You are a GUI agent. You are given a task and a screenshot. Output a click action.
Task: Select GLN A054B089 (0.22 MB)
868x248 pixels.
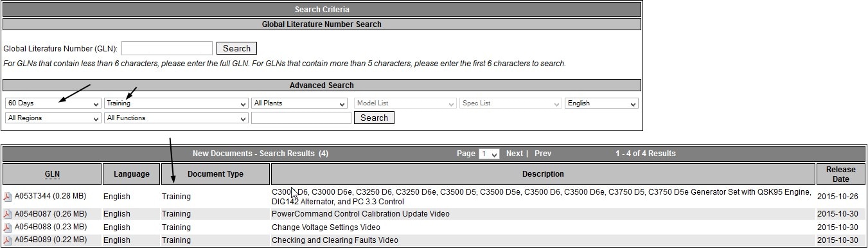50,240
